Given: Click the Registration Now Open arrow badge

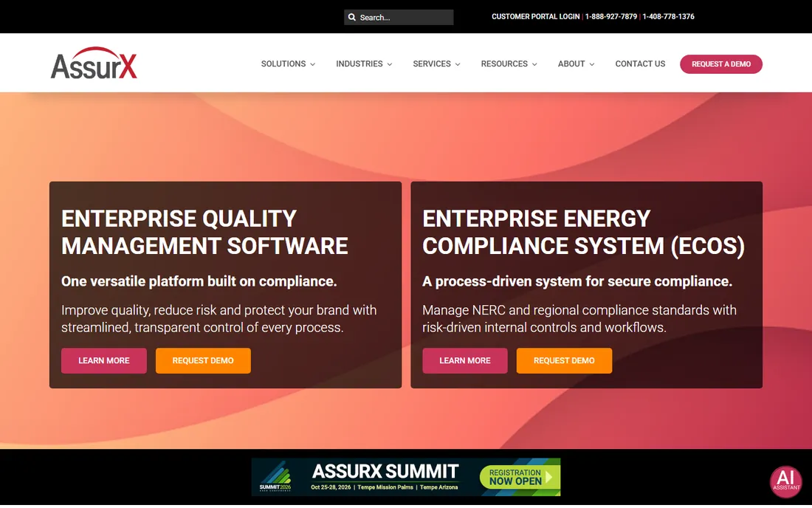Looking at the screenshot, I should click(x=520, y=476).
